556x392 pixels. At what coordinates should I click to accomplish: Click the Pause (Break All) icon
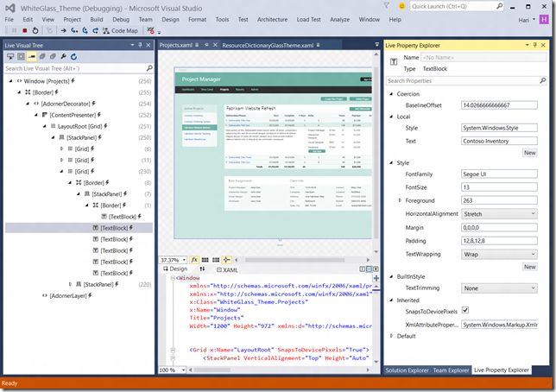tap(14, 31)
